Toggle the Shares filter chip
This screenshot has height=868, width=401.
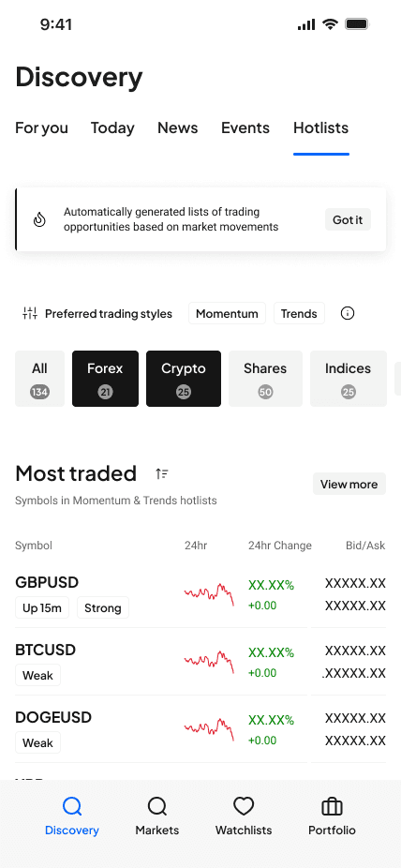[265, 379]
